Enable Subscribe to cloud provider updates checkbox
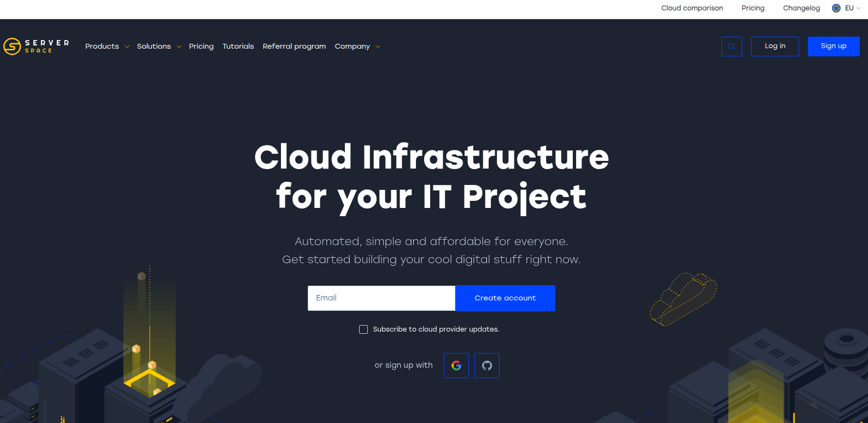The width and height of the screenshot is (868, 423). (x=363, y=329)
